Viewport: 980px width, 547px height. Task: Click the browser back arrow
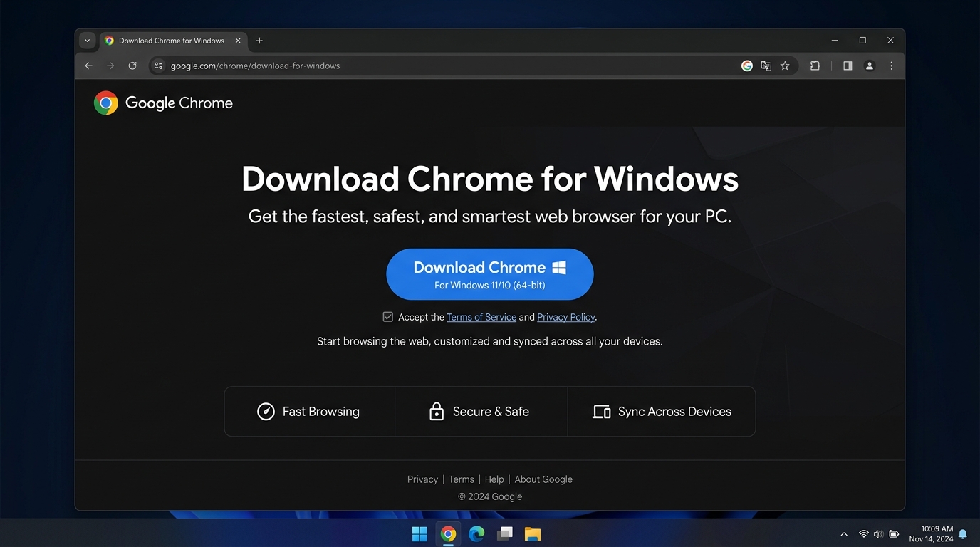click(x=88, y=66)
